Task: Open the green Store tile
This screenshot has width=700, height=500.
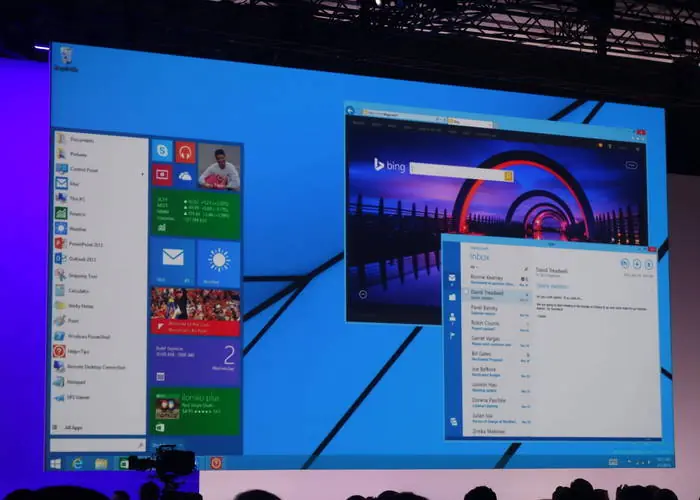Action: pos(196,410)
